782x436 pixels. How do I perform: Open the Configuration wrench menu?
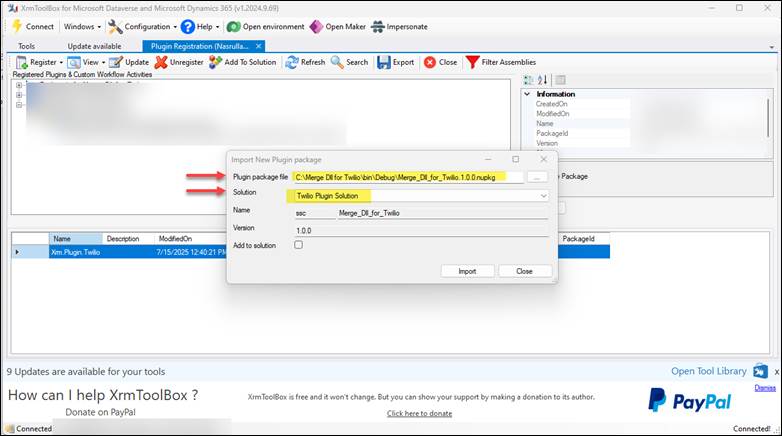[115, 26]
